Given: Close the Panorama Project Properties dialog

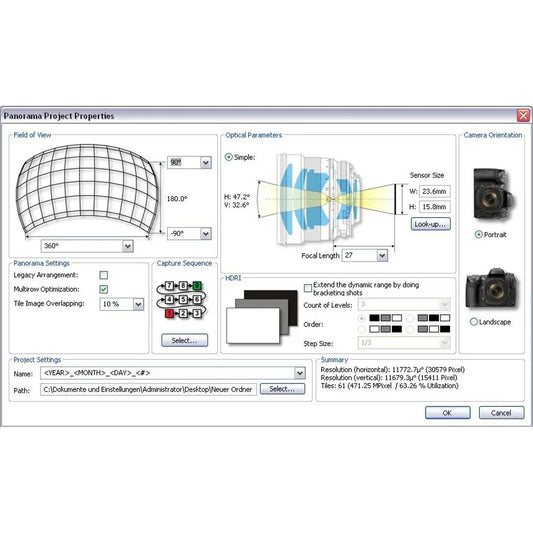Looking at the screenshot, I should tap(523, 115).
